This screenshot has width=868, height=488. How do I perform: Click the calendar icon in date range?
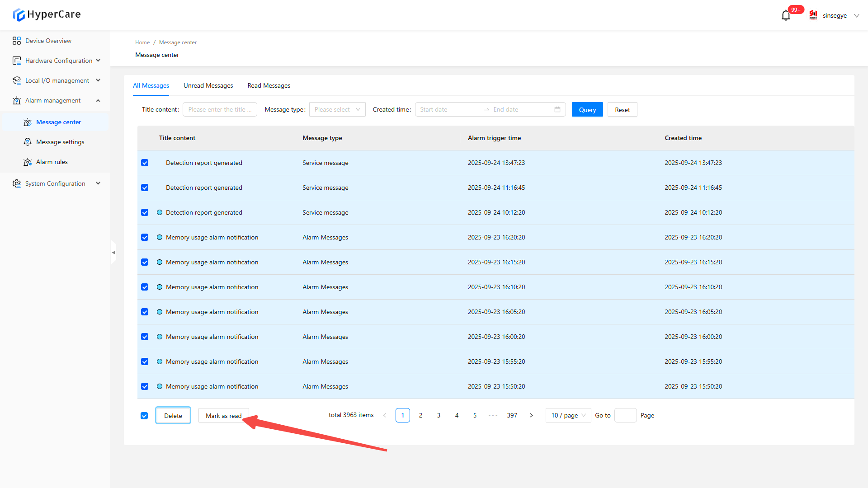point(557,109)
